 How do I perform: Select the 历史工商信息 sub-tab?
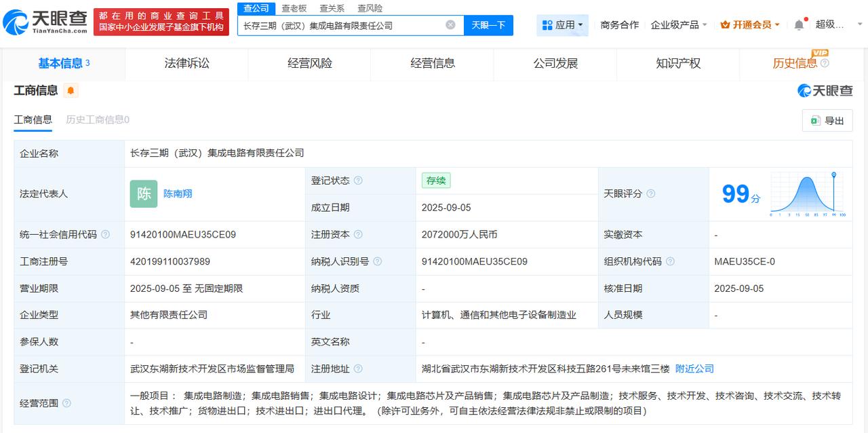[x=98, y=119]
